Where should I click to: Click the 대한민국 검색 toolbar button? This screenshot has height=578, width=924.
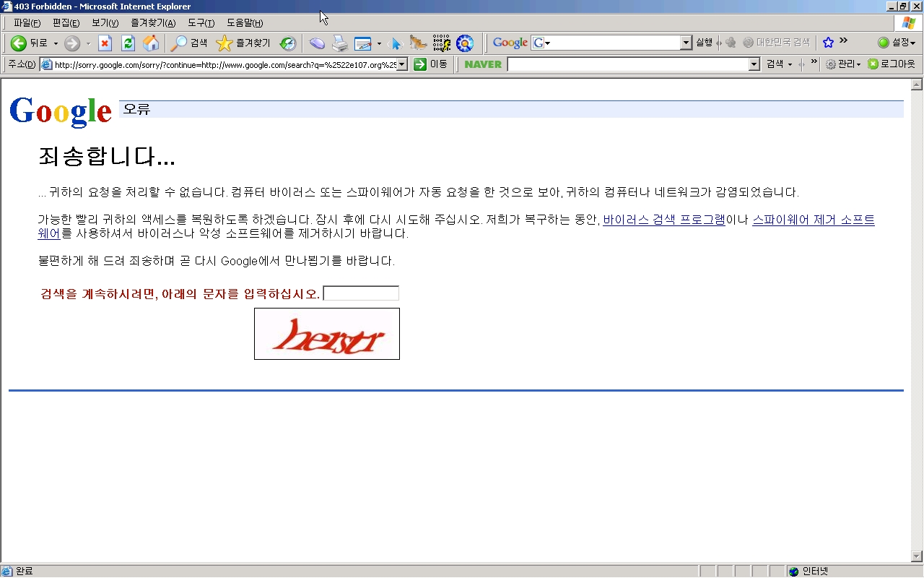click(777, 43)
